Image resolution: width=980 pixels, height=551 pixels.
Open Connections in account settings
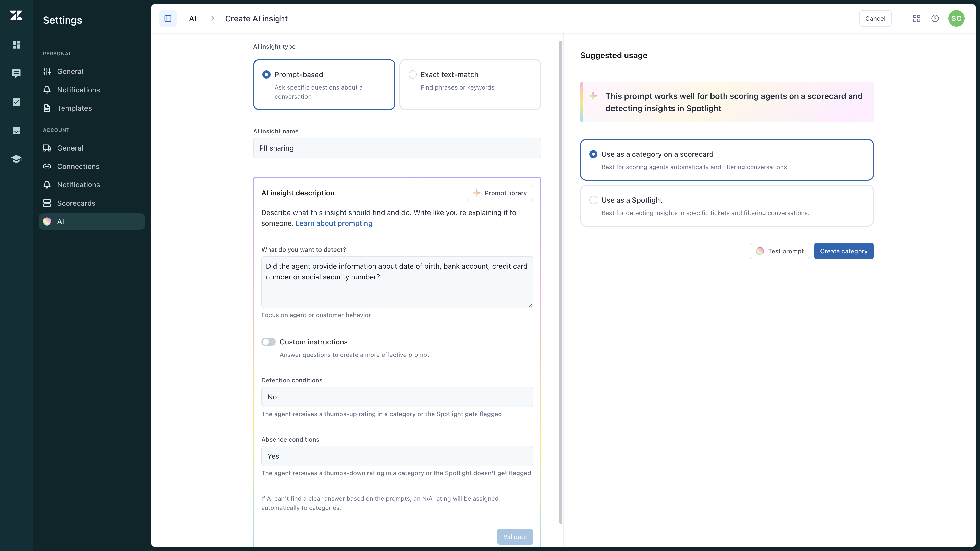78,166
